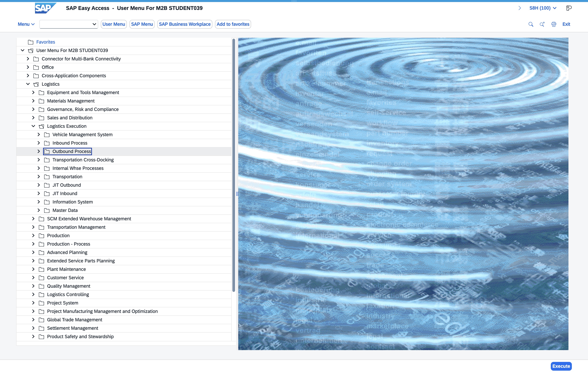Collapse the Logistics tree node
This screenshot has height=373, width=588.
pos(28,84)
